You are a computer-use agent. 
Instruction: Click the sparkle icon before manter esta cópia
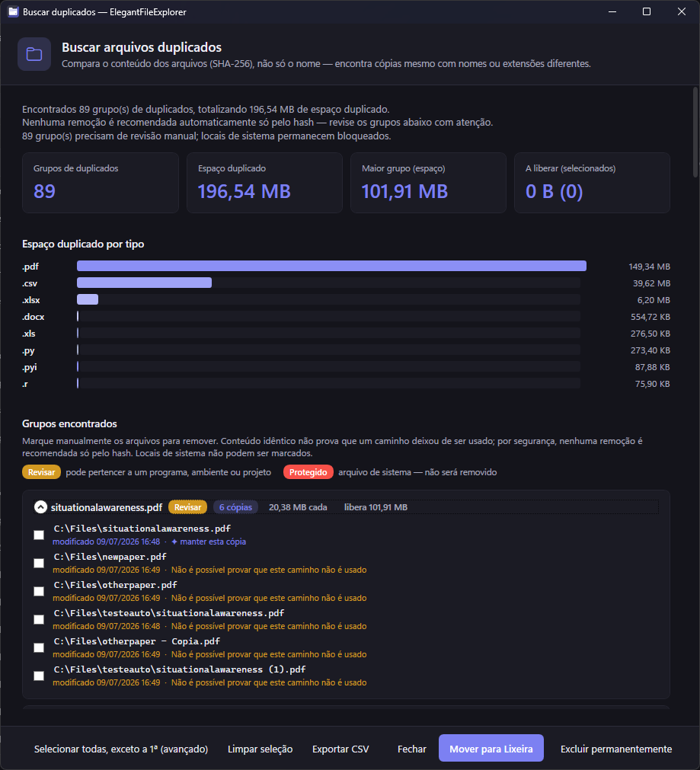coord(174,542)
